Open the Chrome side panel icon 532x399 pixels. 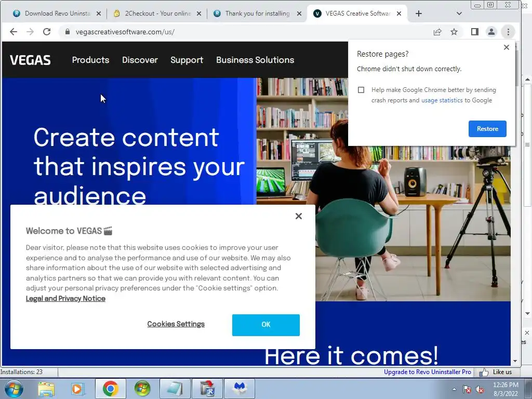pyautogui.click(x=475, y=32)
